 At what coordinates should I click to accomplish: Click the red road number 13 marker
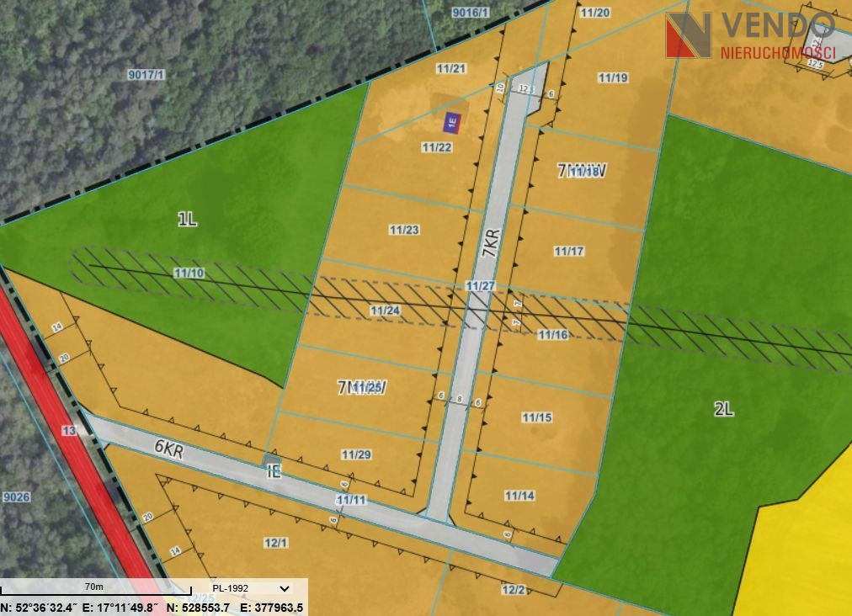(x=69, y=431)
